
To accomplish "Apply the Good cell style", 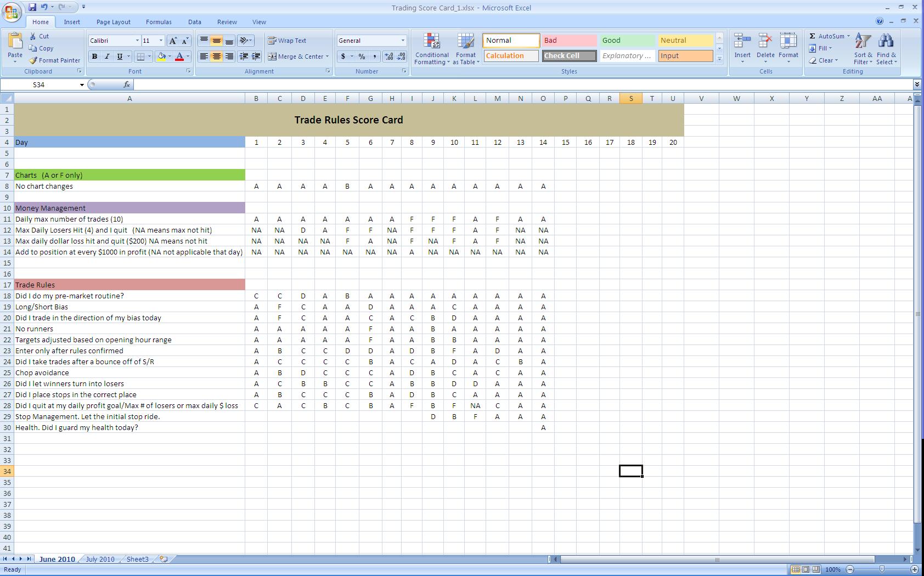I will 627,41.
